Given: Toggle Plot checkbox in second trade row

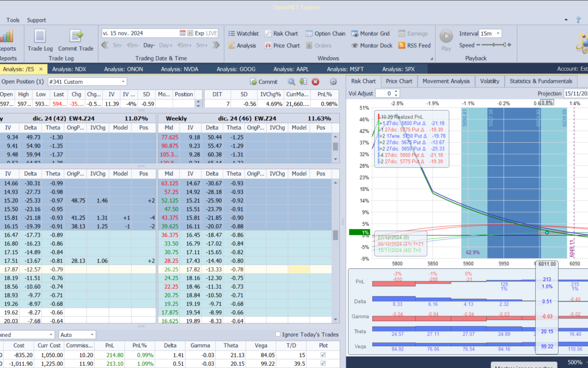Looking at the screenshot, I should [x=324, y=364].
